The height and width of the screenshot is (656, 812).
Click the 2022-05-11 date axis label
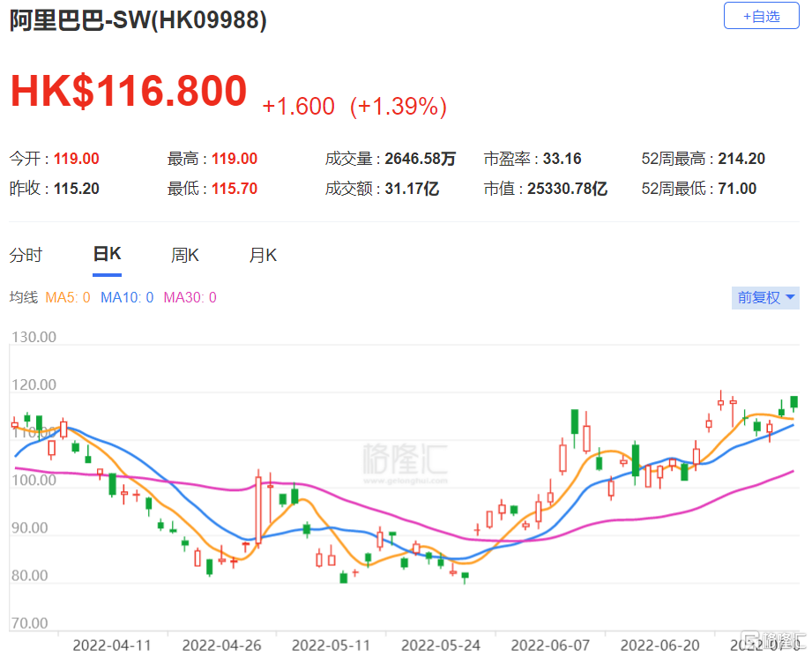click(x=331, y=645)
